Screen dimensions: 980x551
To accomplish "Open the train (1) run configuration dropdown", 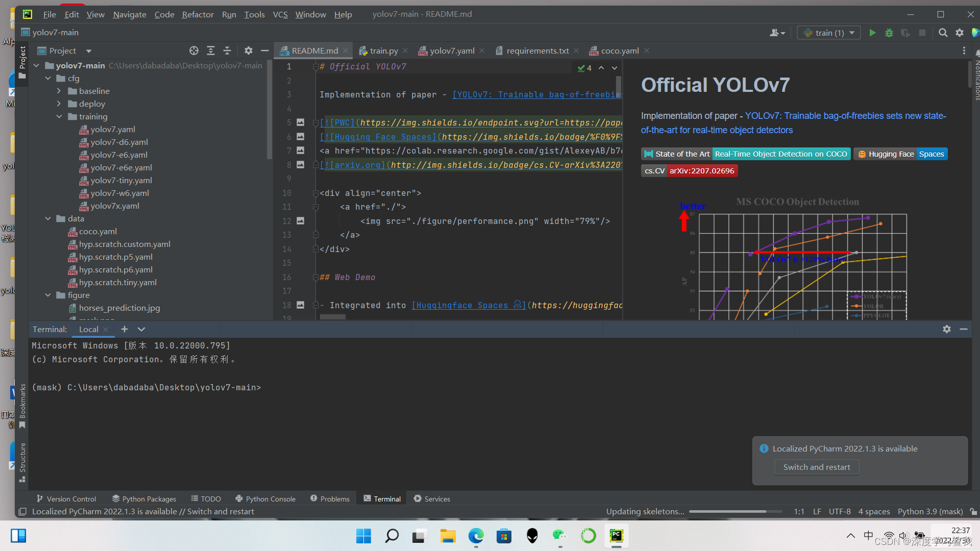I will coord(829,33).
